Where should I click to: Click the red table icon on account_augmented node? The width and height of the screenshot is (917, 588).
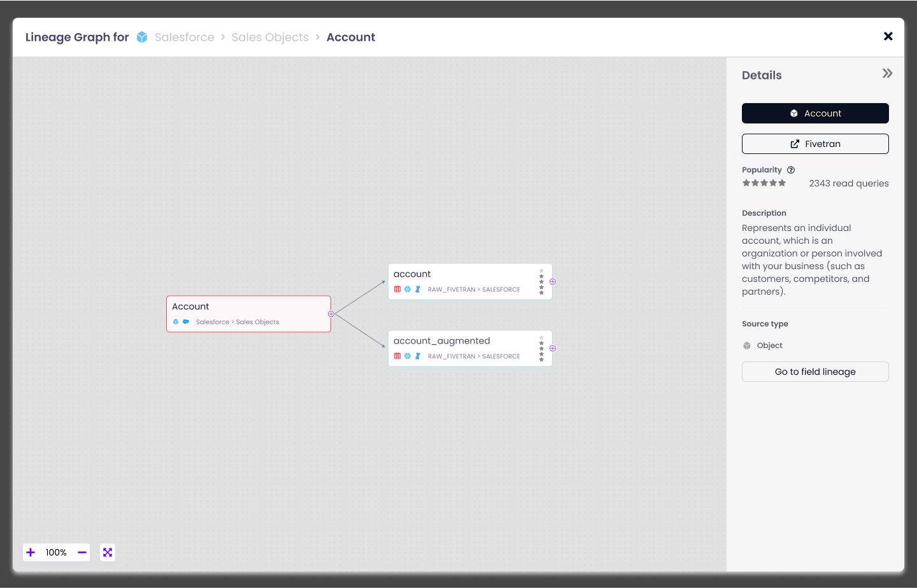click(x=397, y=356)
